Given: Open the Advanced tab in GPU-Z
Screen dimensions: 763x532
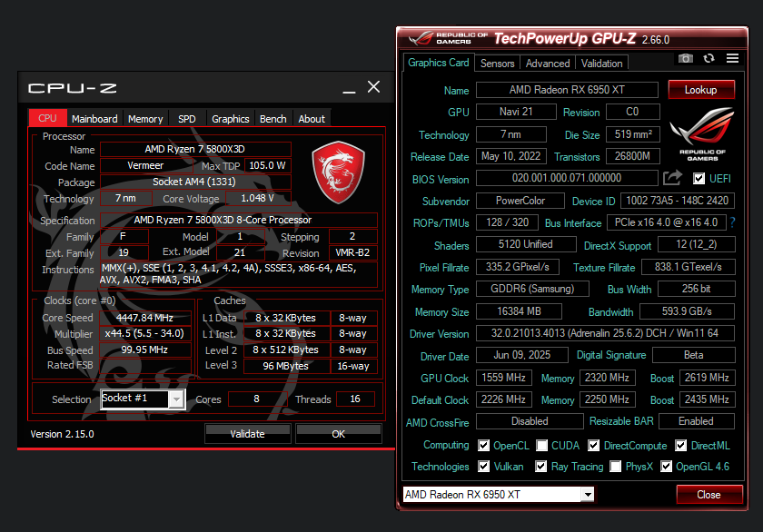Looking at the screenshot, I should point(548,64).
